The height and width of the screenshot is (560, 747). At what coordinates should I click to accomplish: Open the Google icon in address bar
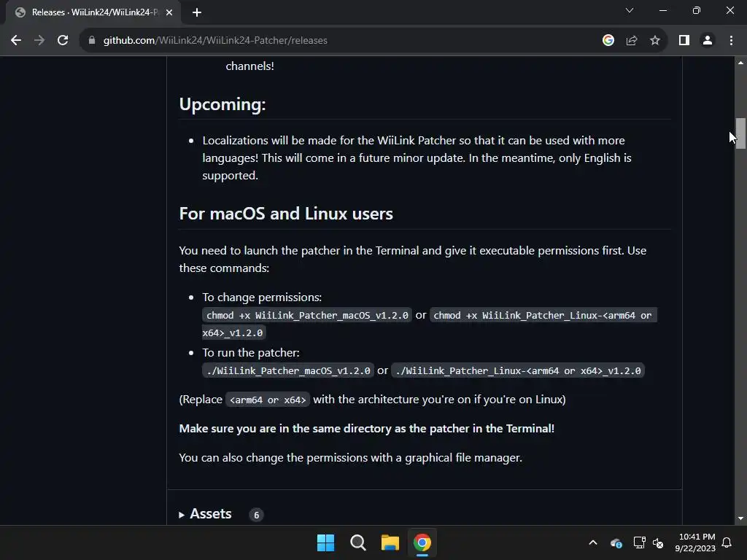point(608,41)
